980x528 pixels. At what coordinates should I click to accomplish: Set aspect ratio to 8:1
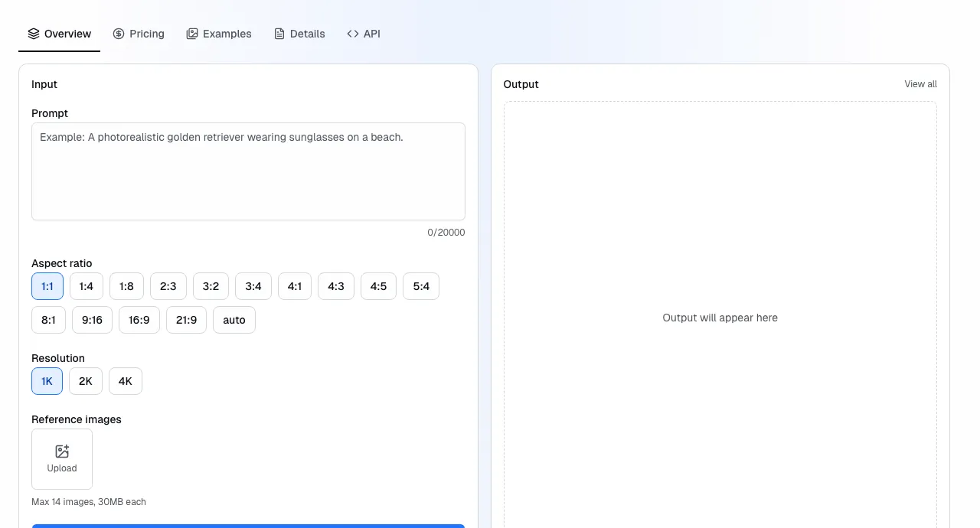[48, 320]
